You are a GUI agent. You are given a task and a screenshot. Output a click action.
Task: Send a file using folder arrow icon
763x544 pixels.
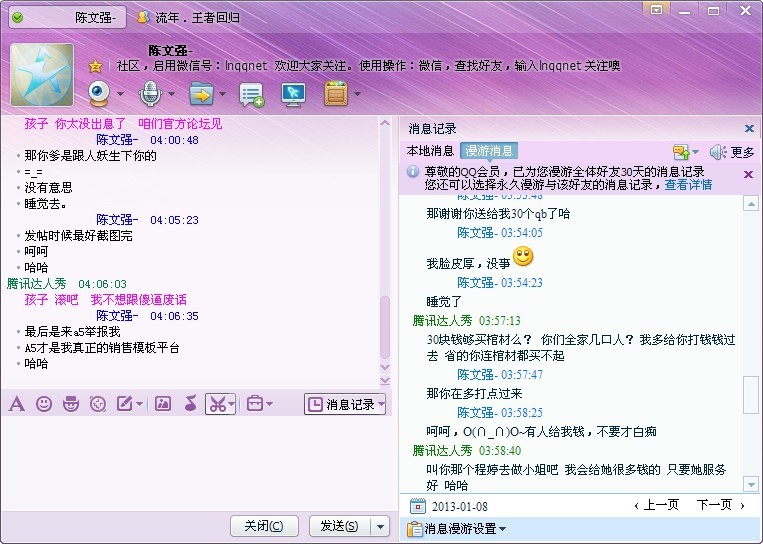(201, 93)
